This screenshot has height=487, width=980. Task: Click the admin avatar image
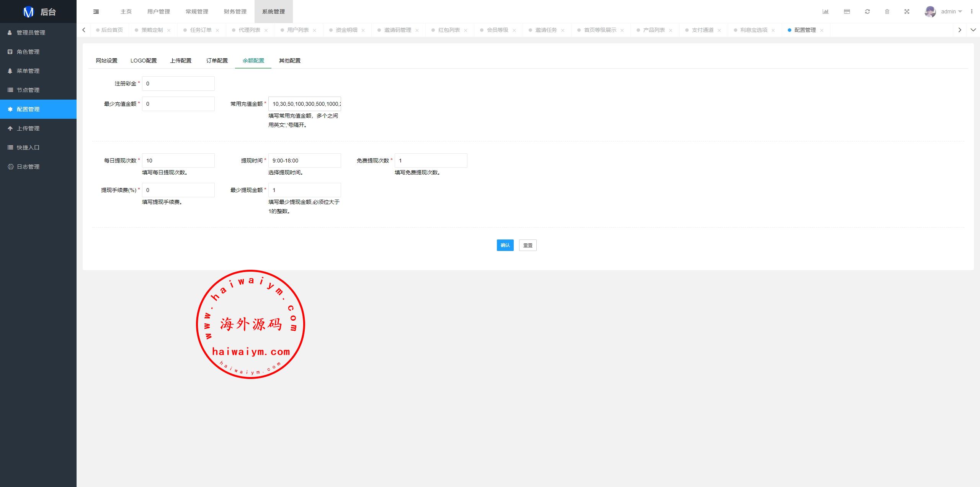[x=930, y=11]
